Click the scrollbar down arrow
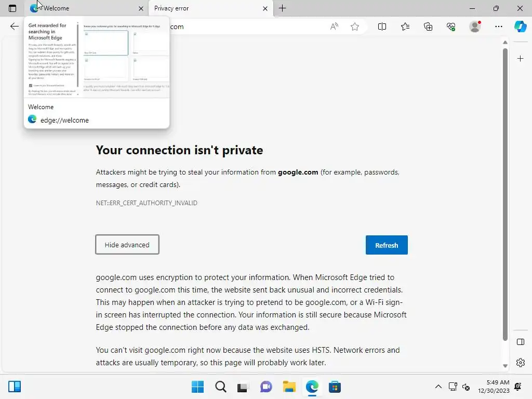 click(505, 366)
